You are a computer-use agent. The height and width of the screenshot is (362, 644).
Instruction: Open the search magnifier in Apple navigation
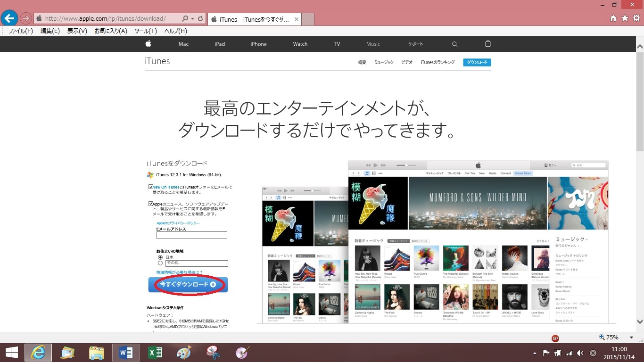(x=454, y=44)
